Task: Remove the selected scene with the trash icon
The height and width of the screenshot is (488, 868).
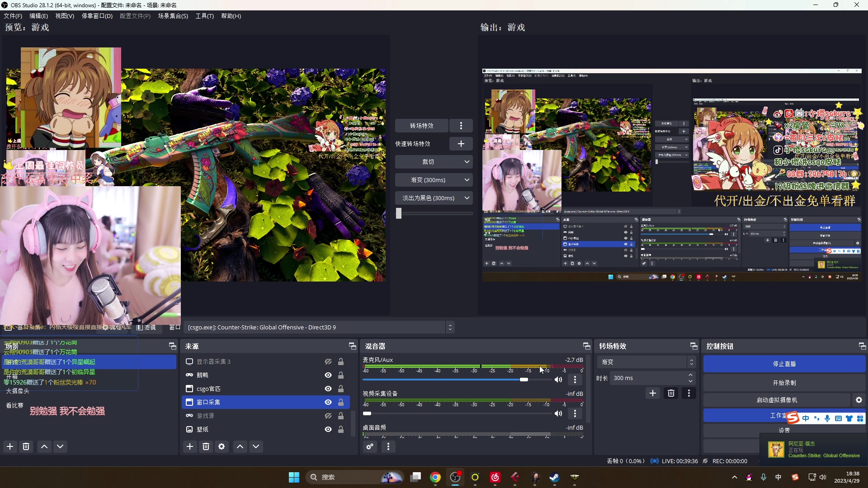Action: pyautogui.click(x=26, y=446)
